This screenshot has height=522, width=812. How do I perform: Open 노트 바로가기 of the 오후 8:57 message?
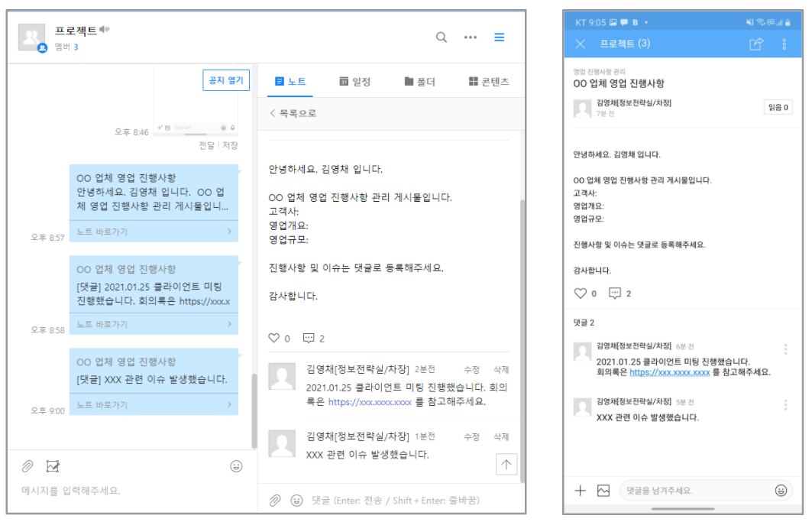tap(154, 232)
